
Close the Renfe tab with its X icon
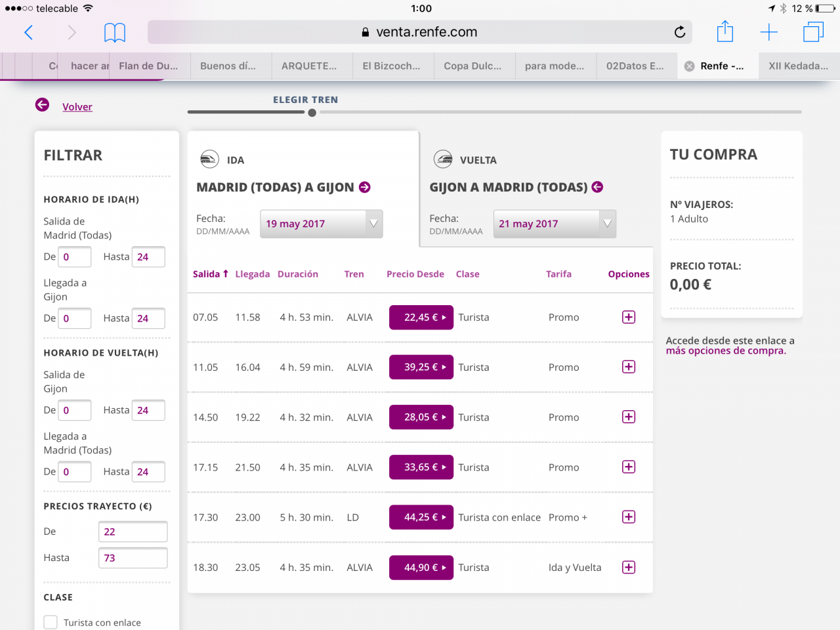point(689,66)
